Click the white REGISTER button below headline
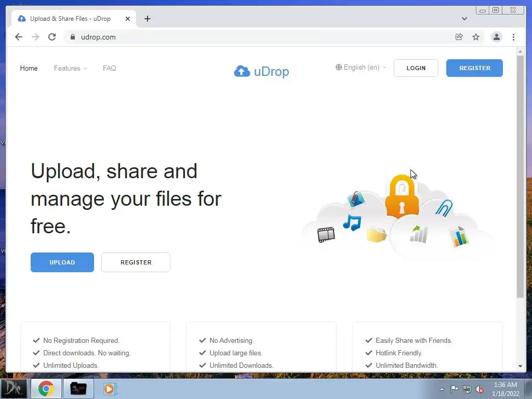This screenshot has width=532, height=399. 136,262
